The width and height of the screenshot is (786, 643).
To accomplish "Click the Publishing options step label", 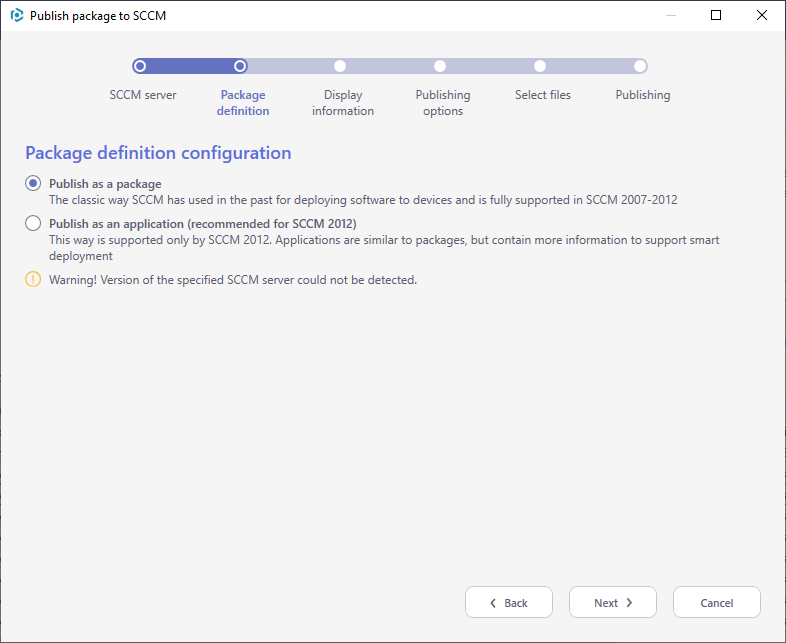I will 443,103.
